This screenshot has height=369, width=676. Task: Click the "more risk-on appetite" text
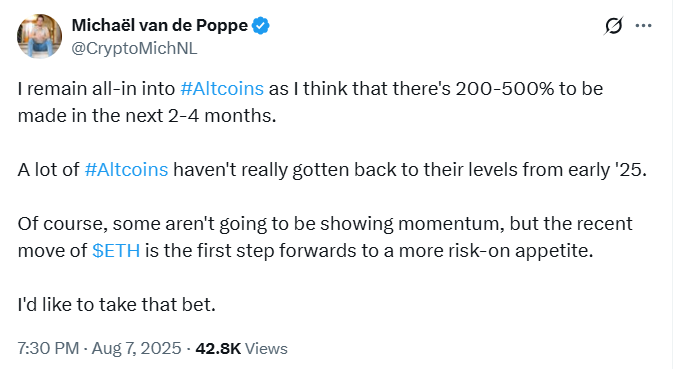click(496, 251)
